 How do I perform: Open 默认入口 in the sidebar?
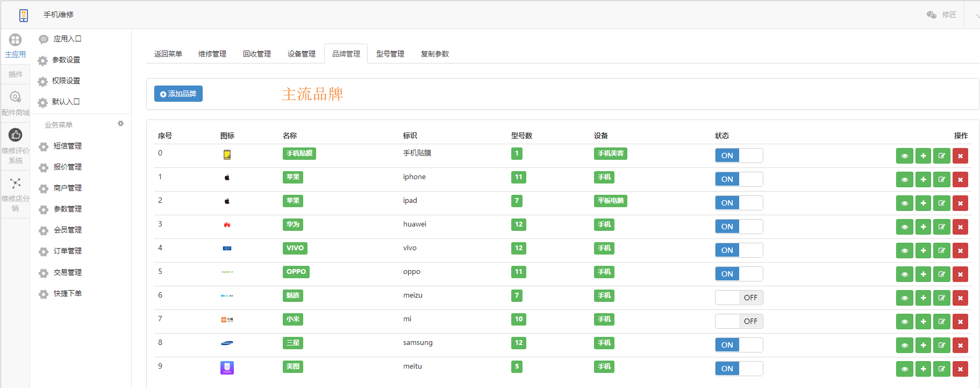66,102
